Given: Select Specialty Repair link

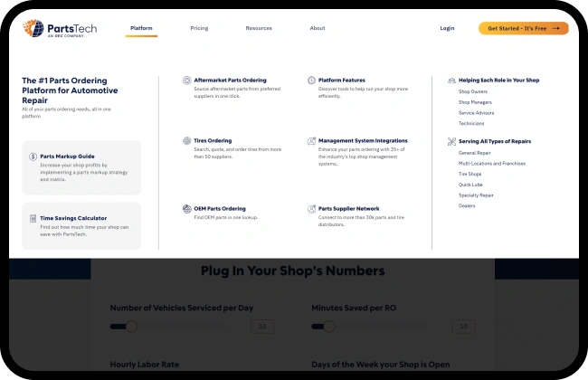Looking at the screenshot, I should [x=476, y=195].
